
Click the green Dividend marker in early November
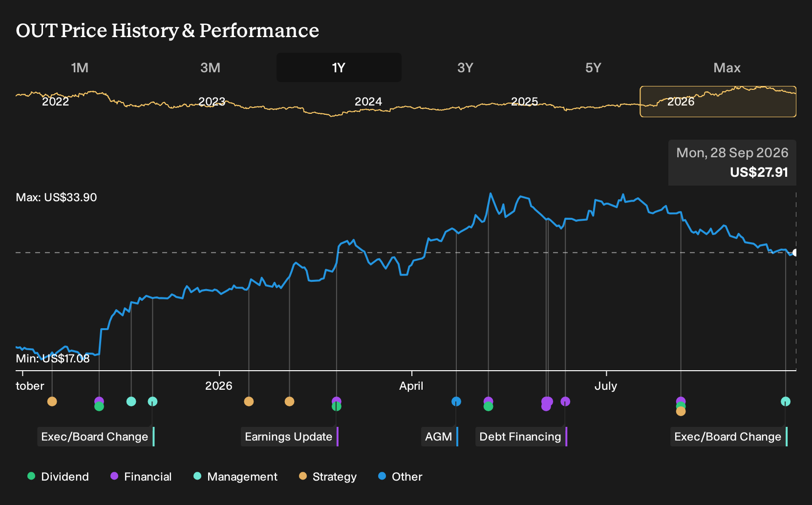click(99, 406)
